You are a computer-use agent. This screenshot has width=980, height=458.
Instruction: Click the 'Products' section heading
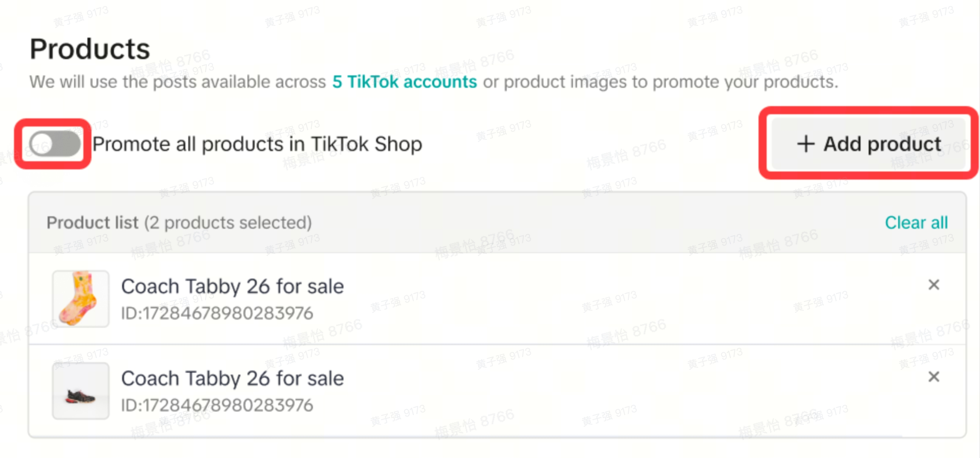(x=90, y=49)
